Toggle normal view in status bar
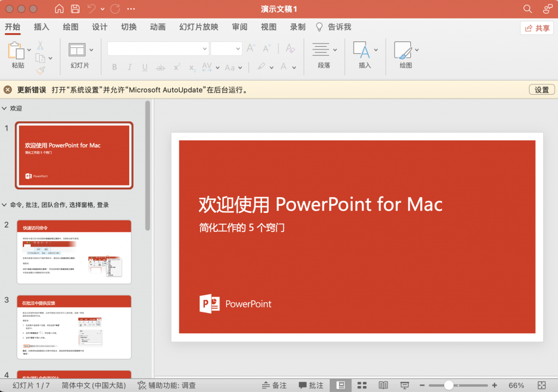The width and height of the screenshot is (558, 392). pyautogui.click(x=341, y=384)
